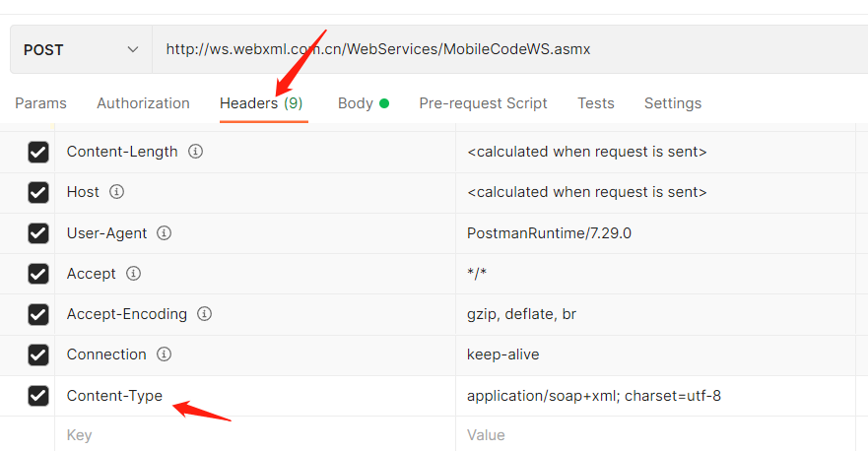This screenshot has width=868, height=451.
Task: Click info icon next to Content-Length
Action: click(195, 152)
